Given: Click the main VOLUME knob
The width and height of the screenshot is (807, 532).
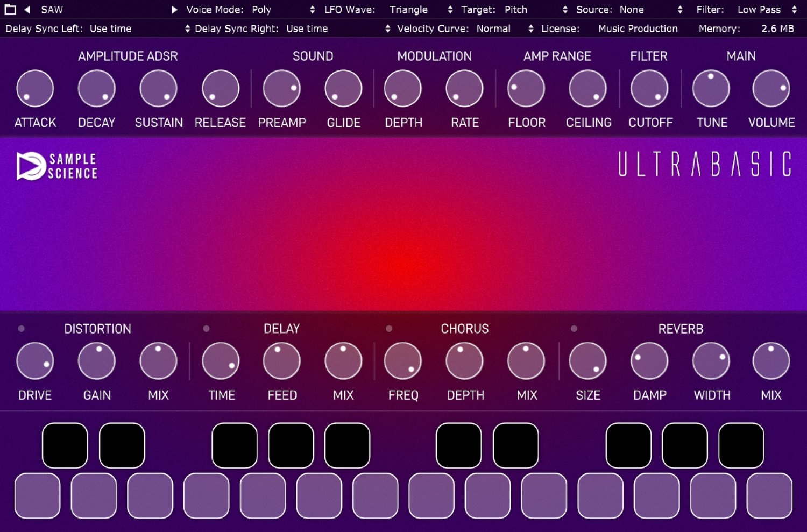Looking at the screenshot, I should point(771,89).
